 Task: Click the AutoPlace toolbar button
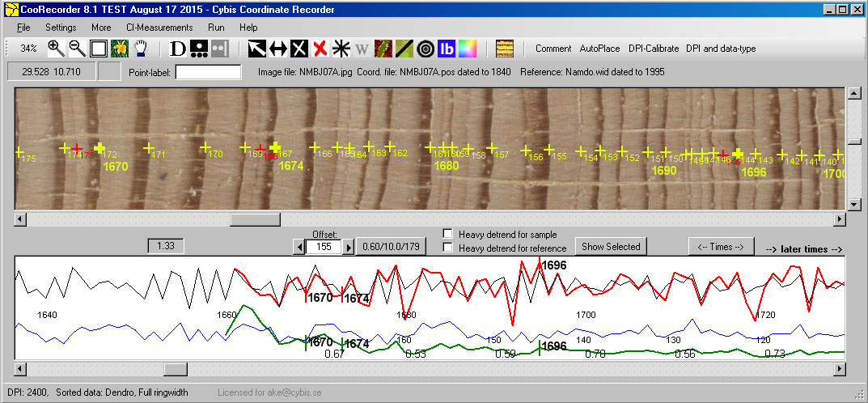coord(599,49)
